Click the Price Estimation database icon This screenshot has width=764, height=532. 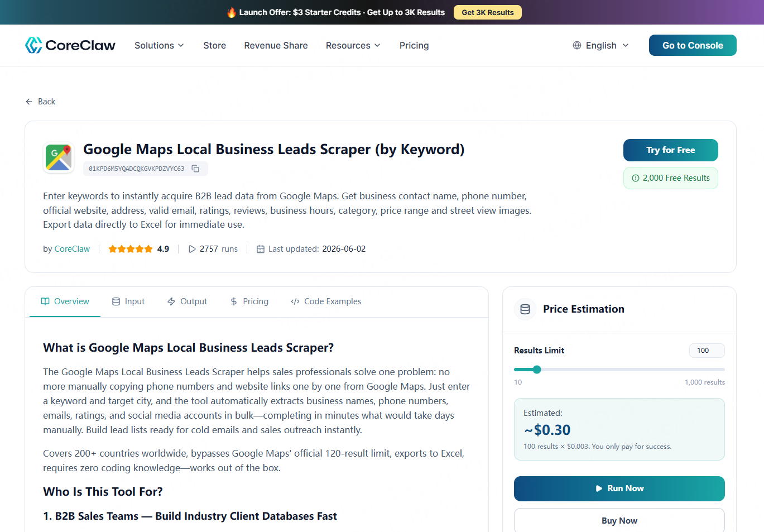coord(525,309)
